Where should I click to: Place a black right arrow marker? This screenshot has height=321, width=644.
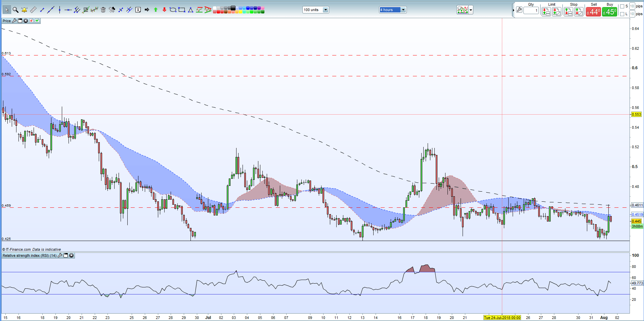(147, 10)
